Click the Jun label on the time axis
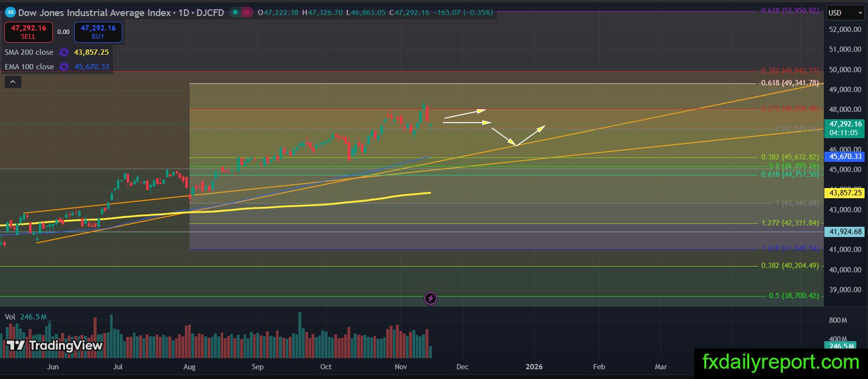868x379 pixels. point(53,367)
